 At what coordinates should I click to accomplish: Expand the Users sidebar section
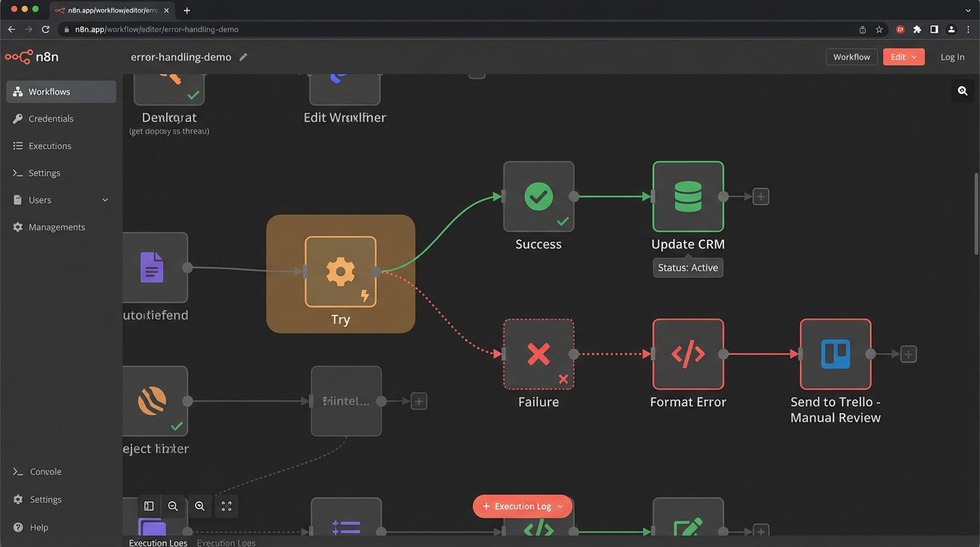click(x=104, y=199)
